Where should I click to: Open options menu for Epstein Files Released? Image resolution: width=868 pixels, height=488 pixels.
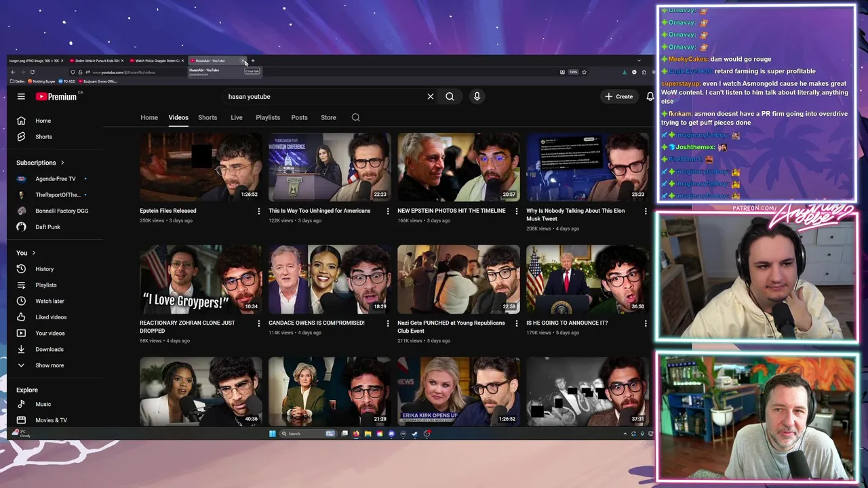(x=258, y=211)
